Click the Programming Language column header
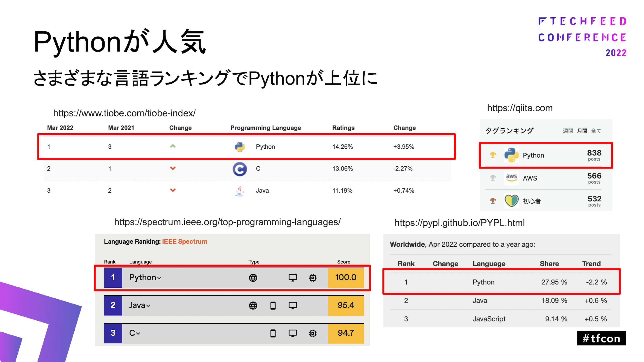Image resolution: width=644 pixels, height=362 pixels. 266,128
